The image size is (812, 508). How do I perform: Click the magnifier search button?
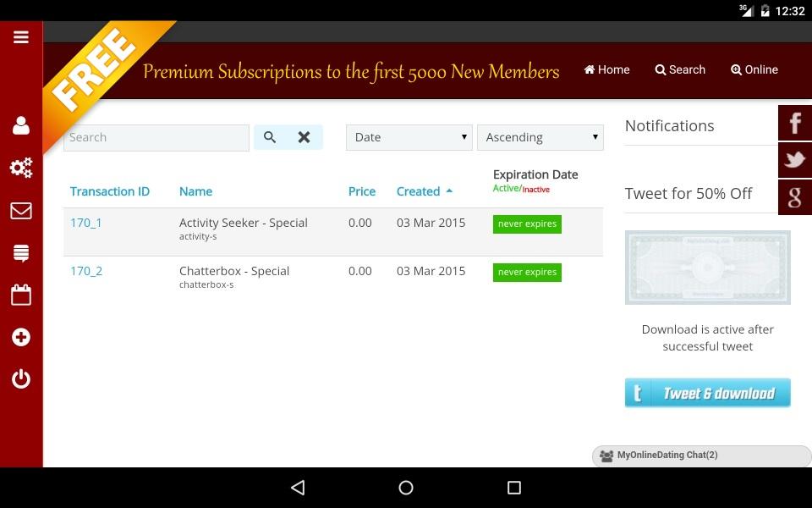click(270, 137)
